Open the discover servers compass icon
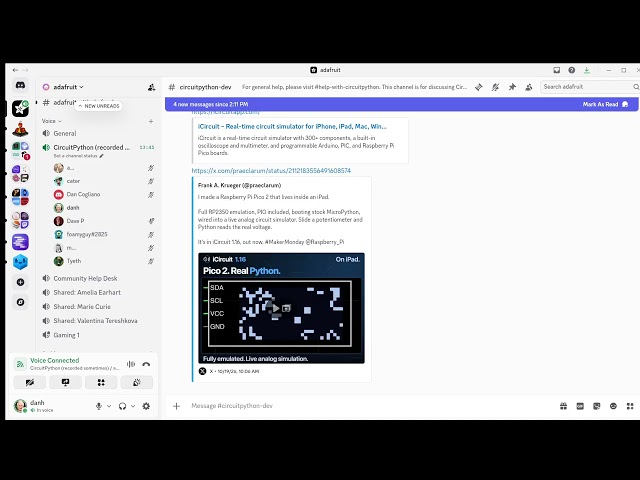640x480 pixels. [x=20, y=302]
